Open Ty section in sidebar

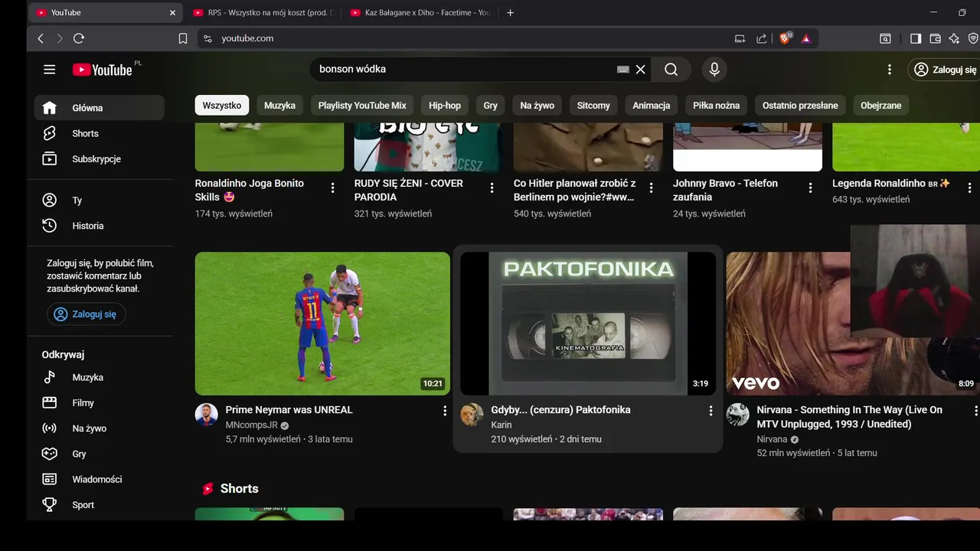coord(100,201)
